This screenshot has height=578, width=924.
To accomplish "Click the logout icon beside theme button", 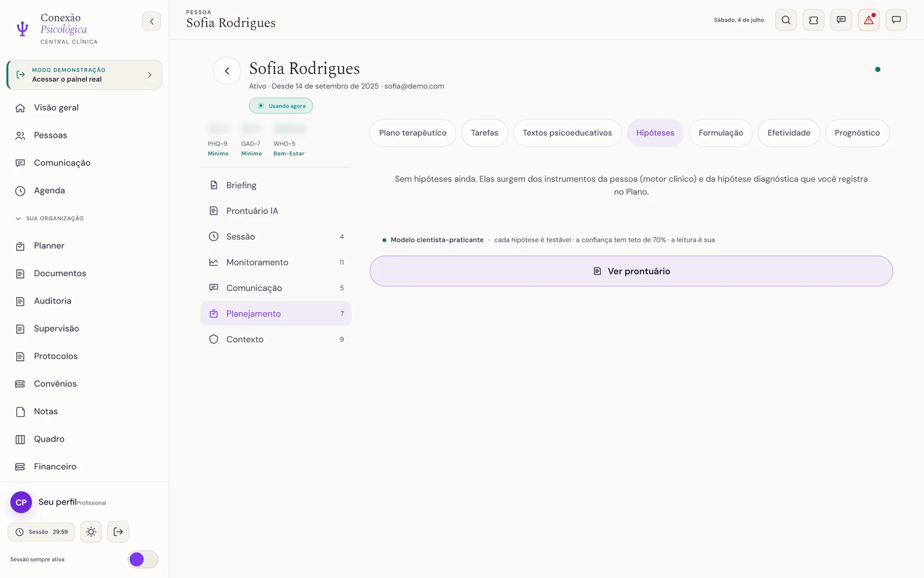I will point(118,532).
